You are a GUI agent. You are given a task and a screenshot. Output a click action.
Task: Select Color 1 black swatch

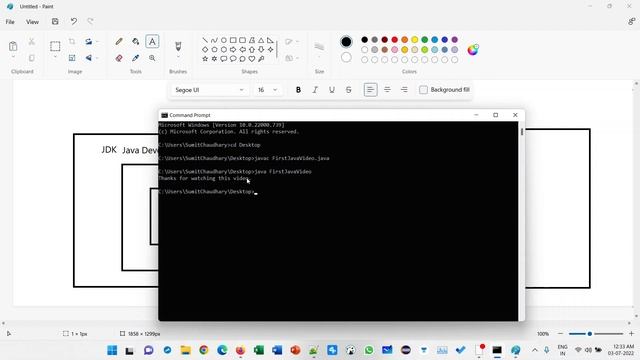click(346, 42)
